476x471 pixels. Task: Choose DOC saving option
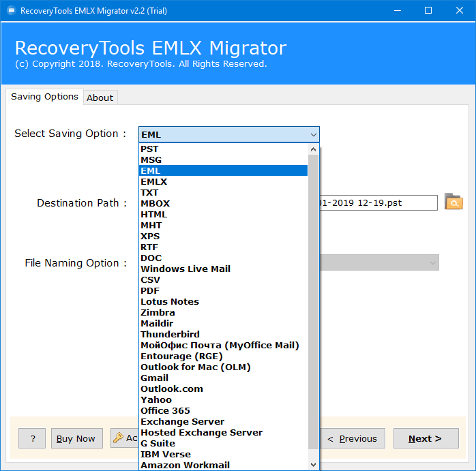223,258
